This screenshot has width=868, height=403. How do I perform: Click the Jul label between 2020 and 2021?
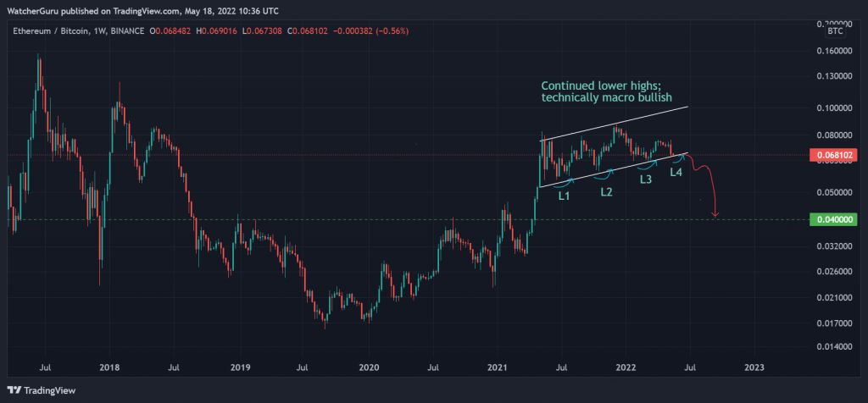433,367
